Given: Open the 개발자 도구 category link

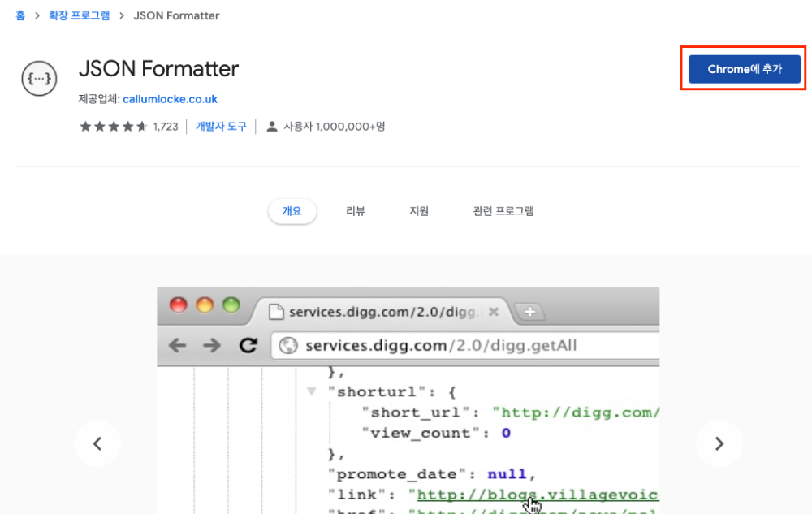Looking at the screenshot, I should 221,127.
